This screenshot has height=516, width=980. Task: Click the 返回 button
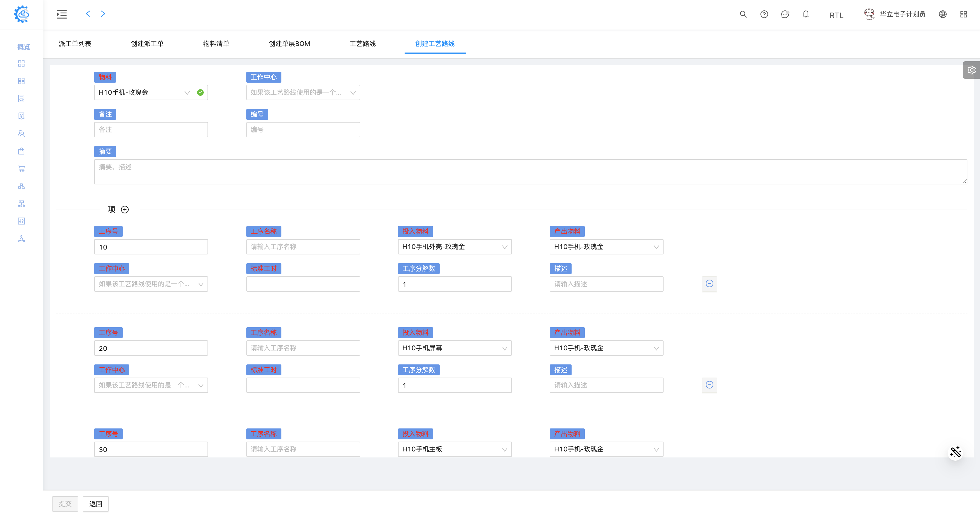pos(96,504)
